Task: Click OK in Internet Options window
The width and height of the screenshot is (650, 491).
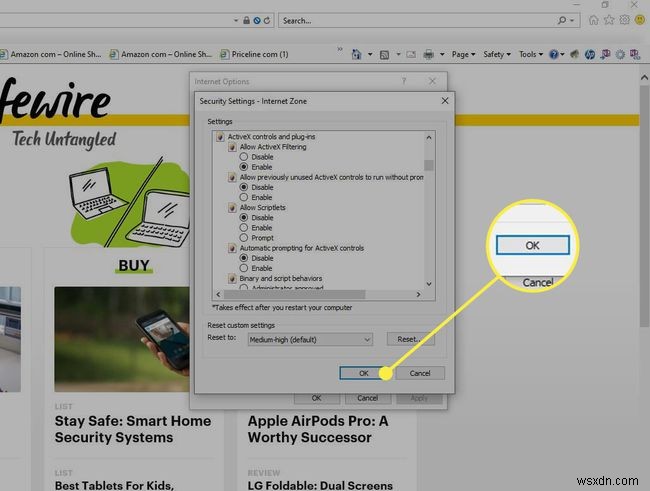Action: (316, 398)
